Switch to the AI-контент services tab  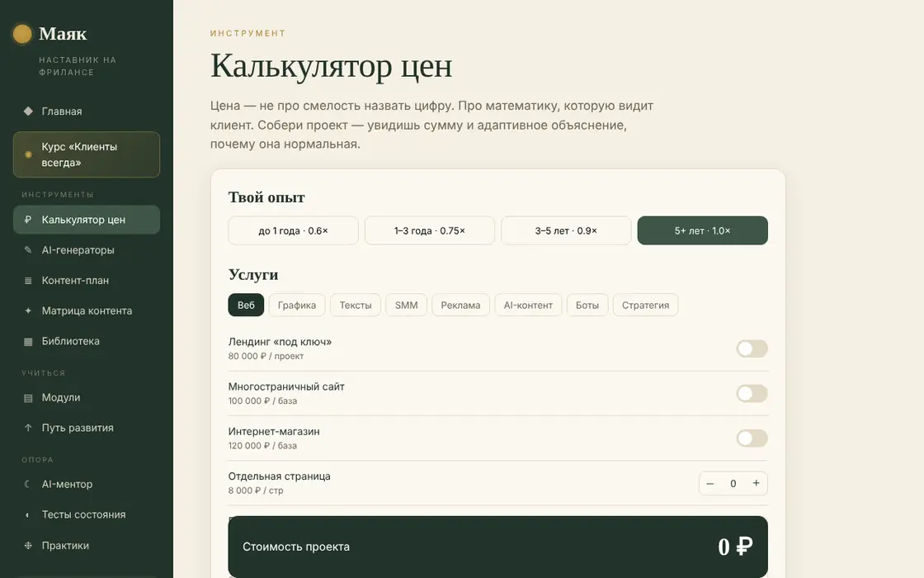coord(528,305)
